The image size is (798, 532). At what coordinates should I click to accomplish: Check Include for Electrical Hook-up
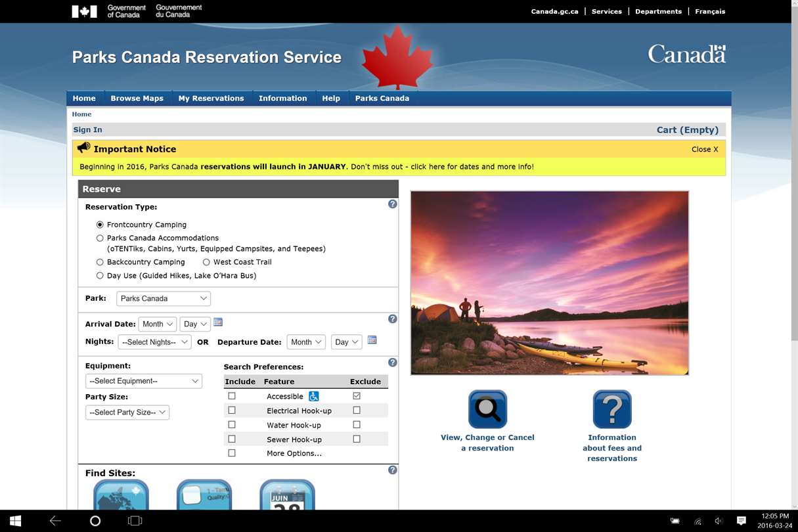point(232,410)
